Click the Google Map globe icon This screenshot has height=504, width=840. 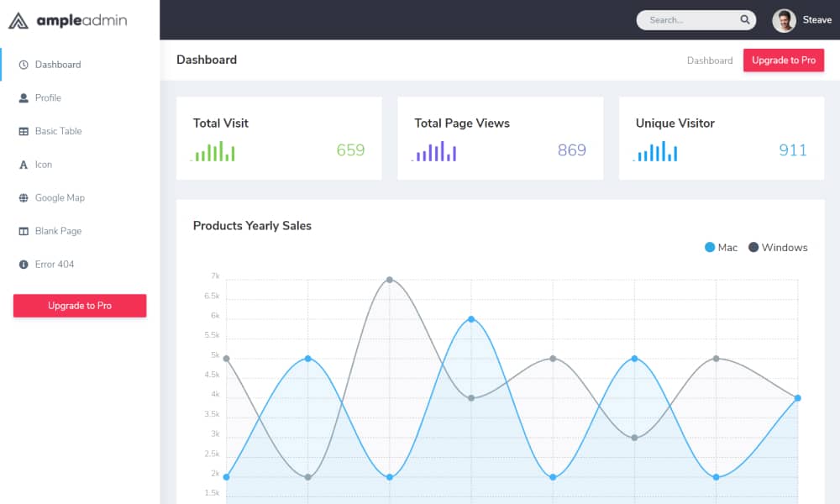[x=24, y=198]
